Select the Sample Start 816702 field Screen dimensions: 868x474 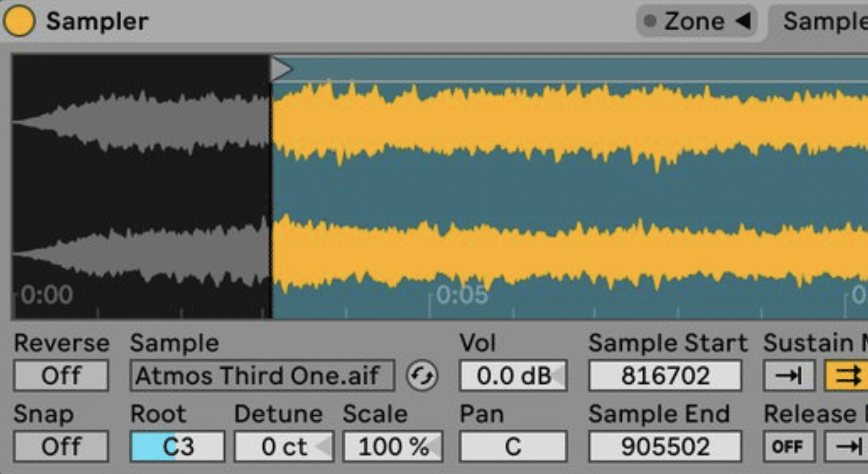click(665, 376)
